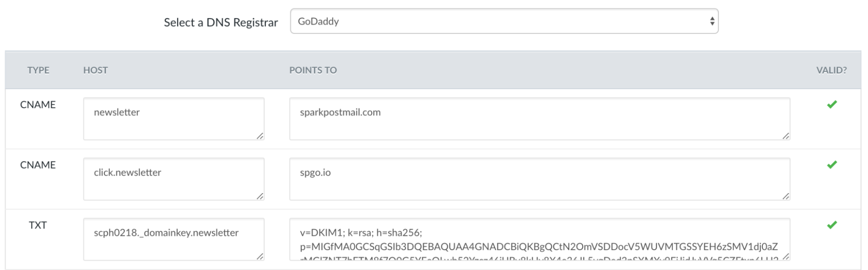
Task: Open the DNS Registrar dropdown showing GoDaddy
Action: 504,21
